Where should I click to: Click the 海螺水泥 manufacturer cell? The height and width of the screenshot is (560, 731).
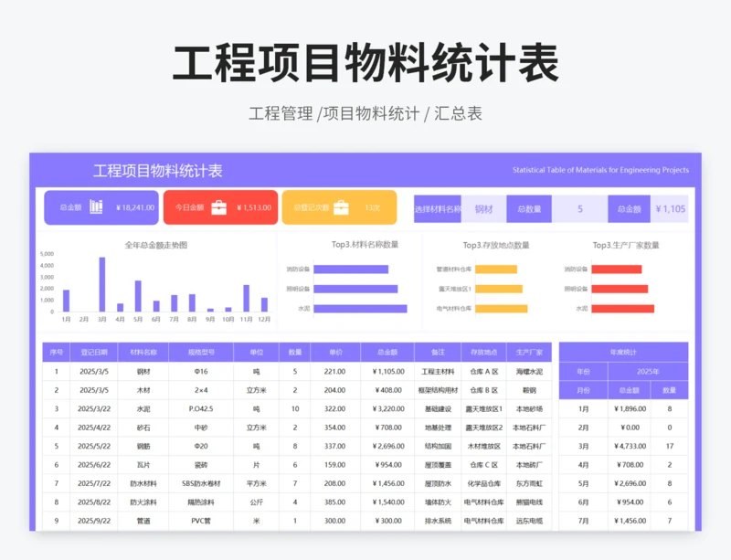coord(529,372)
